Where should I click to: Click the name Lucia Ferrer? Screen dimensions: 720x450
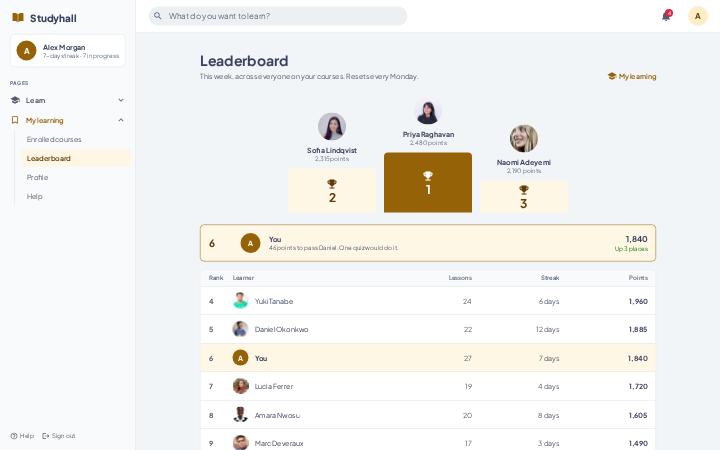[x=274, y=387]
